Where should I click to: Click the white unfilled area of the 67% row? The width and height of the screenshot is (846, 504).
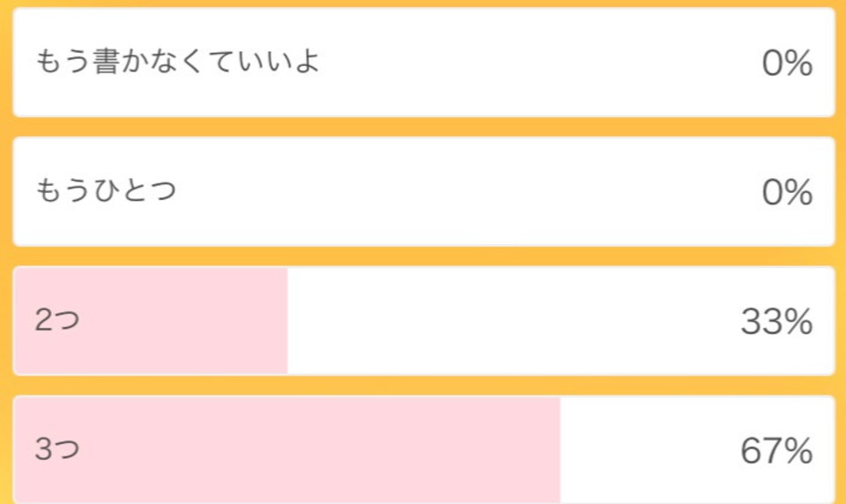[x=698, y=450]
